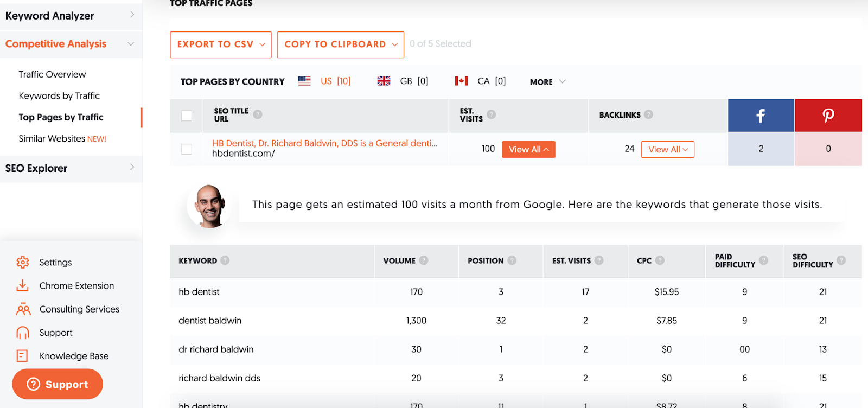Screen dimensions: 868x408
Task: Open the Export to CSV dropdown
Action: [220, 44]
